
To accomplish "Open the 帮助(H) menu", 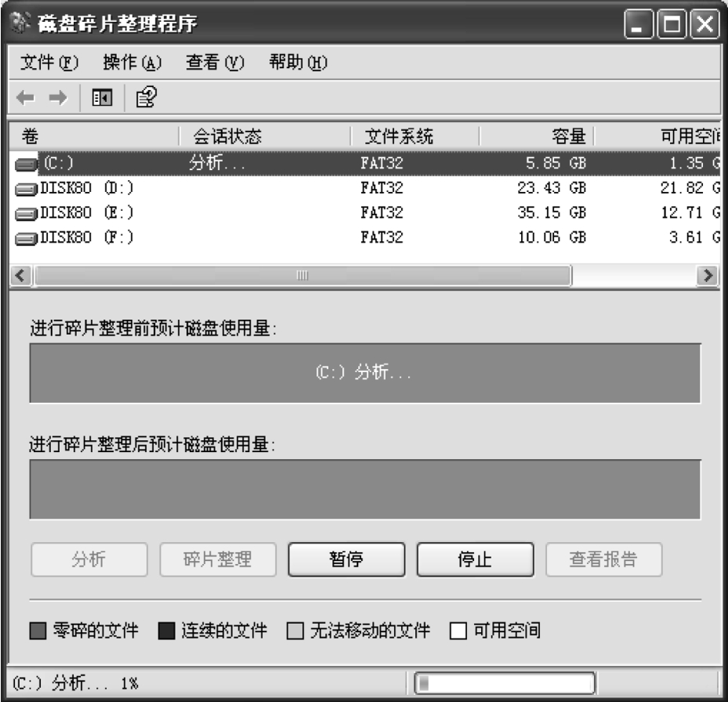I will click(x=298, y=62).
